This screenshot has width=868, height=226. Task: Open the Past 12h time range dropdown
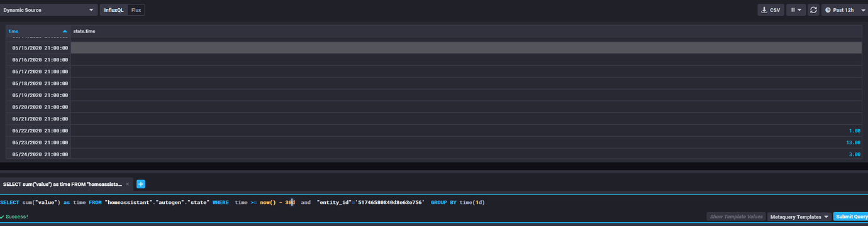click(844, 10)
